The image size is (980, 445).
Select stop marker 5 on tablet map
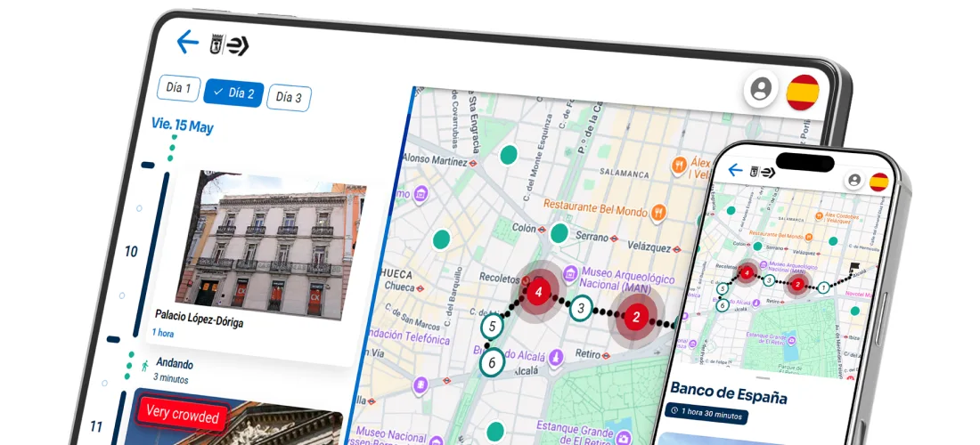click(x=492, y=327)
